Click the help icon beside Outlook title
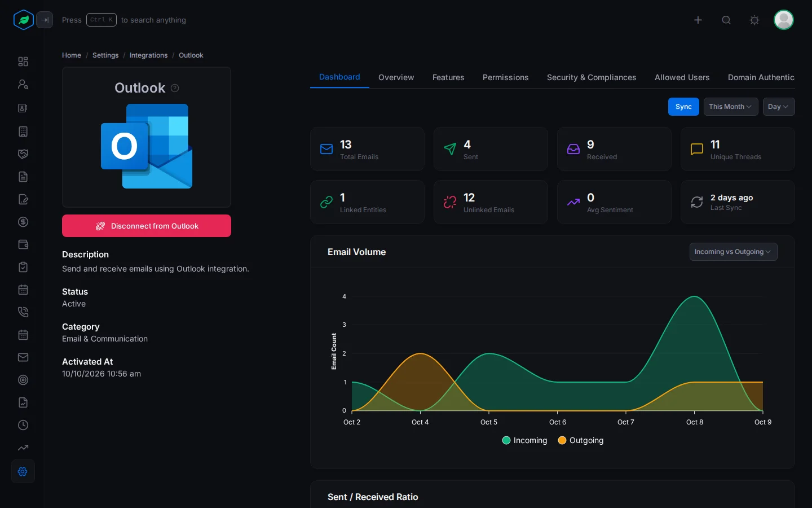This screenshot has height=508, width=812. (175, 88)
